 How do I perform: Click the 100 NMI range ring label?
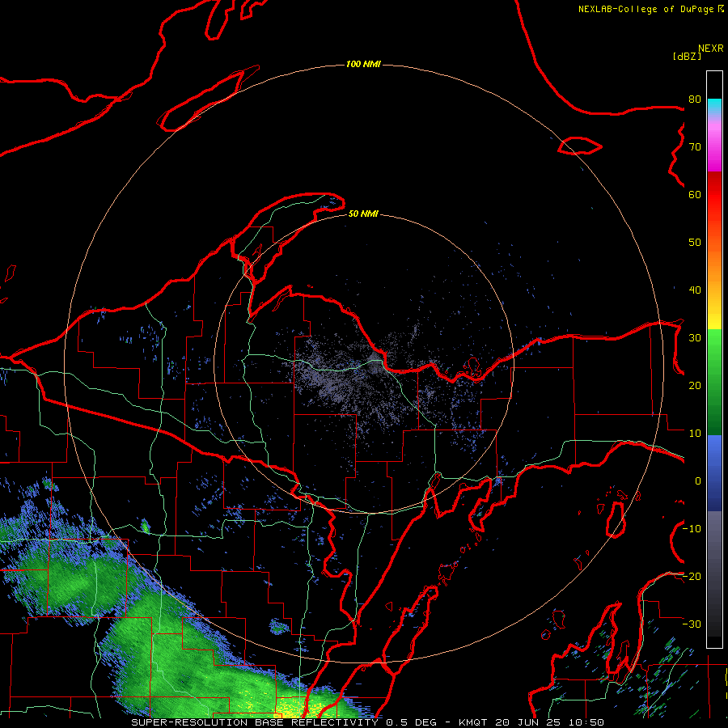(x=363, y=64)
